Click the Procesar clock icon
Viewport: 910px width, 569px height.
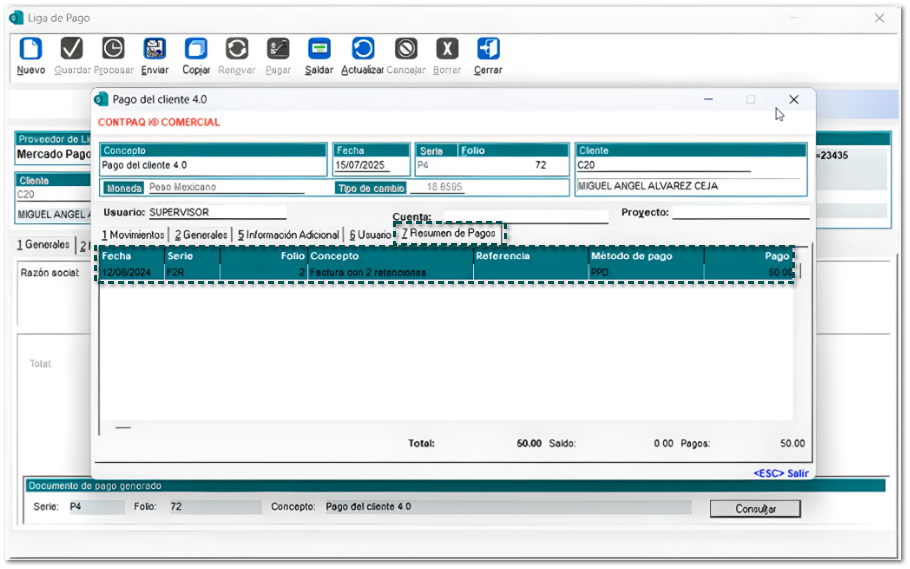[113, 49]
